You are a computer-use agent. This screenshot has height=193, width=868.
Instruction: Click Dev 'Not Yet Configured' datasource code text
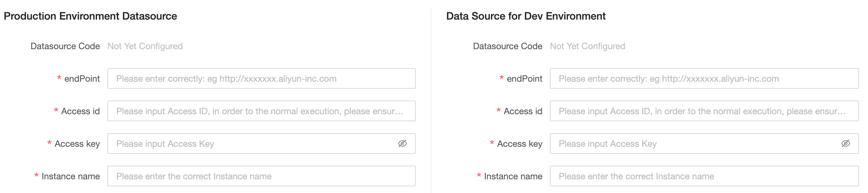(587, 46)
